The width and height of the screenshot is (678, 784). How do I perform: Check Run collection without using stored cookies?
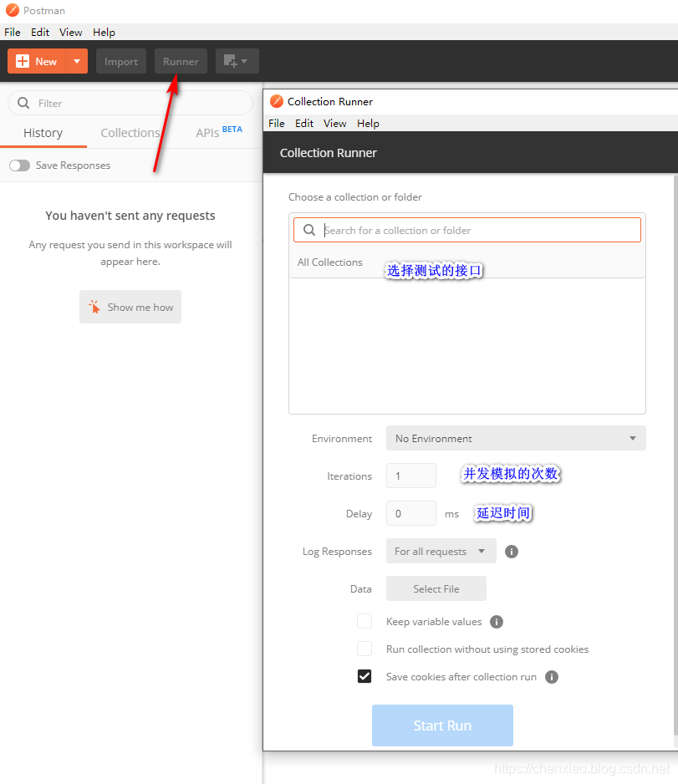pyautogui.click(x=364, y=649)
